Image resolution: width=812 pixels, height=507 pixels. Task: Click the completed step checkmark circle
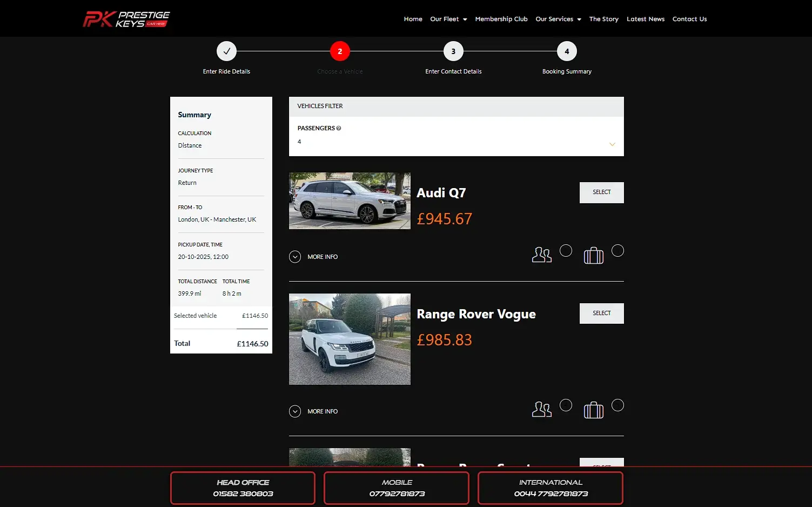[226, 51]
